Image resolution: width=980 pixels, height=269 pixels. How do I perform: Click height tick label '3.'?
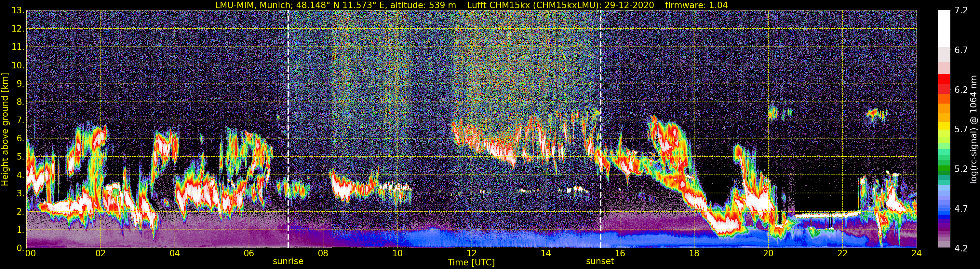click(x=20, y=193)
